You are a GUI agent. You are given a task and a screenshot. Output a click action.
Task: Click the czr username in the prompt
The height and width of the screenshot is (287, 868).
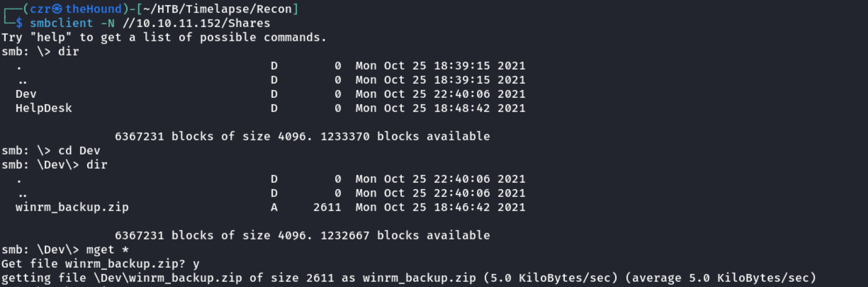40,9
